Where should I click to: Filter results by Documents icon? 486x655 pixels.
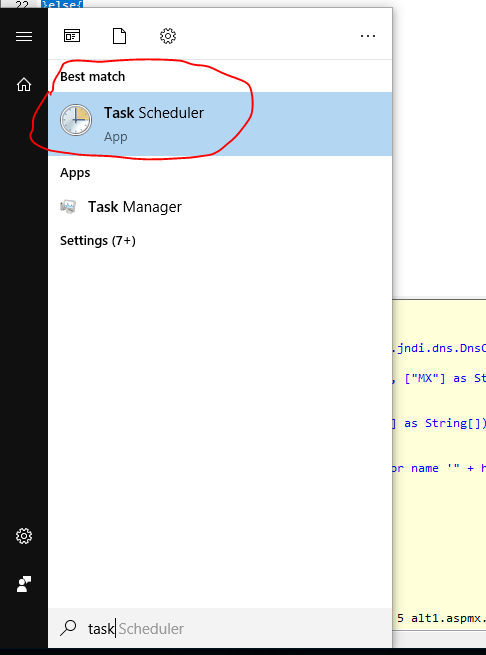click(120, 36)
